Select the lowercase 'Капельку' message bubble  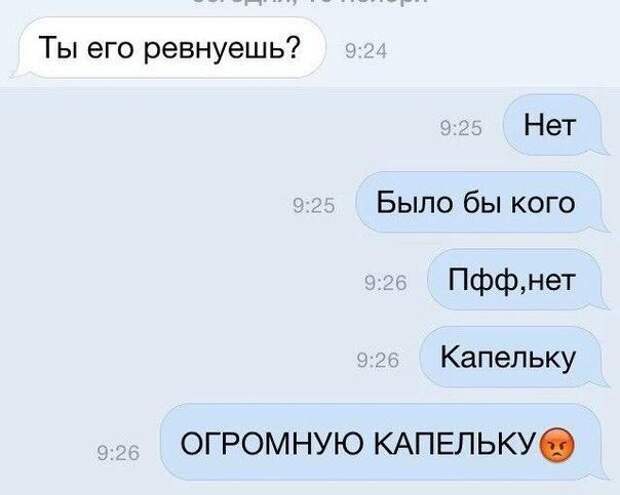(x=514, y=357)
